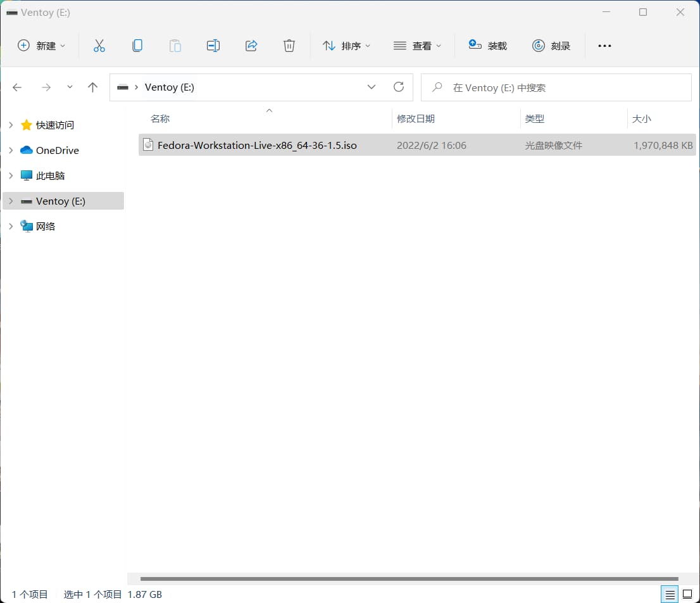Expand the Ventoy (E:) tree node
The height and width of the screenshot is (603, 700).
(11, 201)
